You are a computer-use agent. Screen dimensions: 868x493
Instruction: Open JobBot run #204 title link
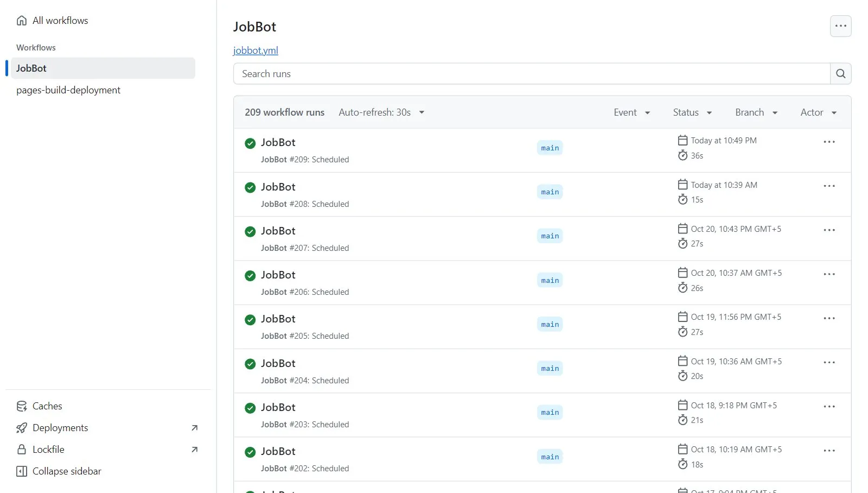tap(278, 363)
